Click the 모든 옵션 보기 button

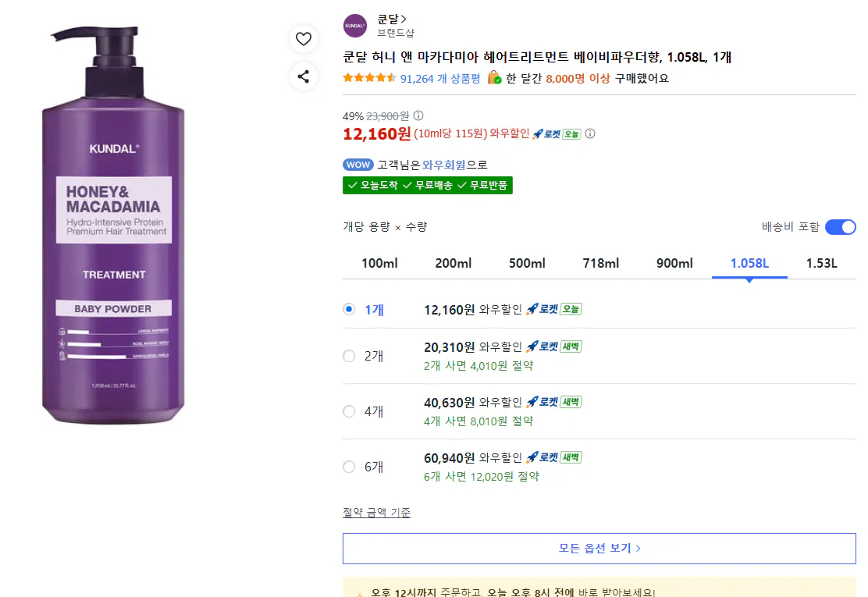599,548
